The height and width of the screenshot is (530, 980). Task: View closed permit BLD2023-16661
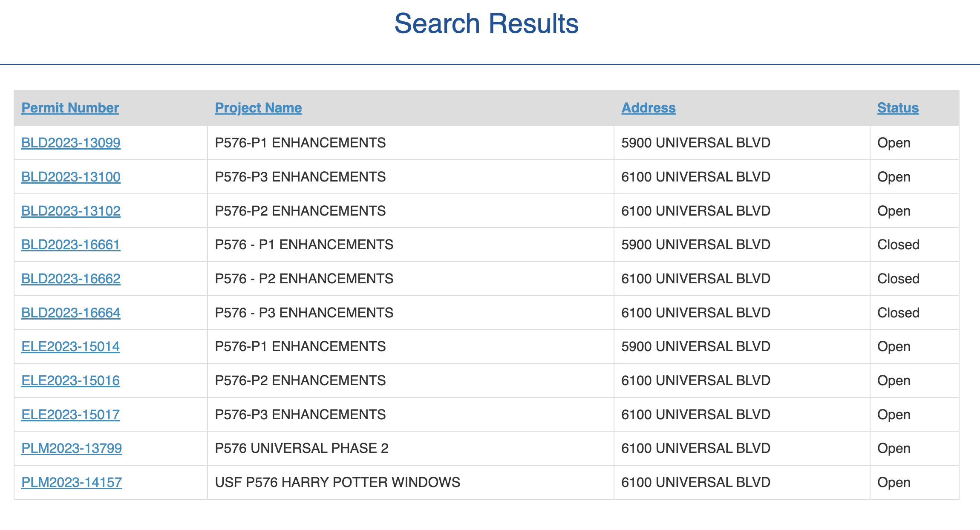tap(71, 245)
